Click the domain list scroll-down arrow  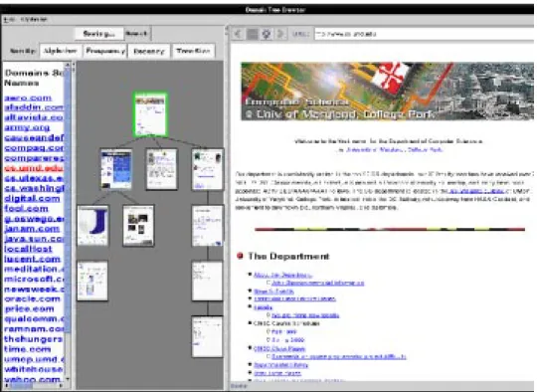coord(68,379)
